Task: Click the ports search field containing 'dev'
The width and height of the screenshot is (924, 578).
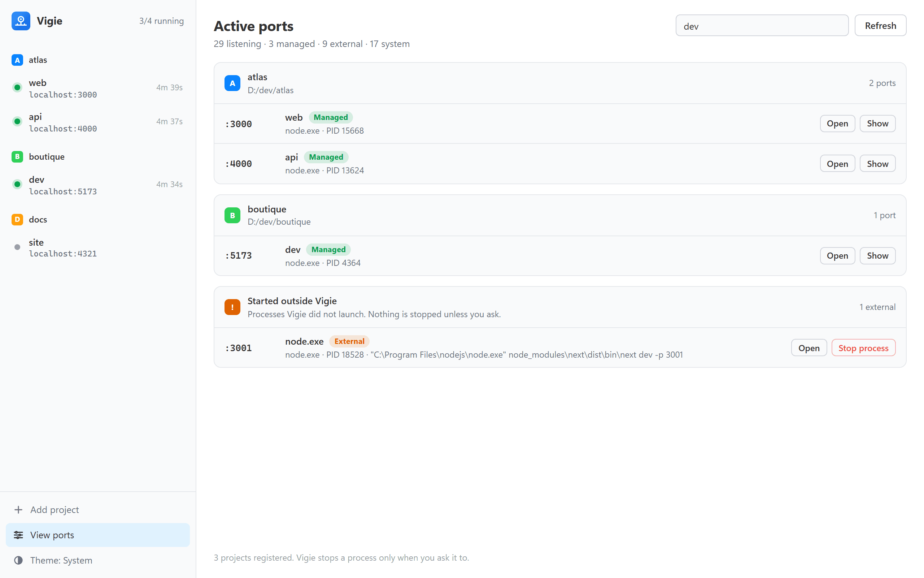Action: point(762,26)
